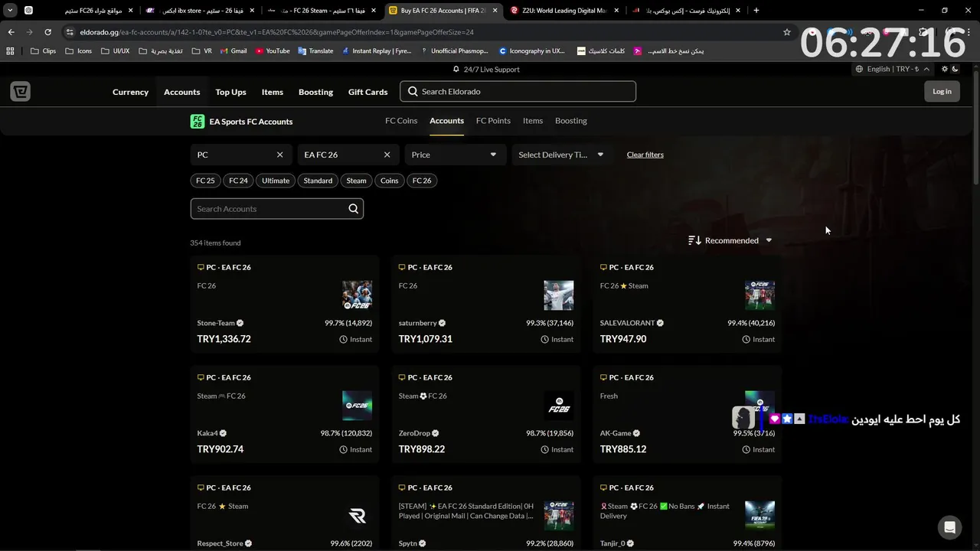Toggle the Ultimate filter chip
The height and width of the screenshot is (551, 980).
tap(276, 181)
